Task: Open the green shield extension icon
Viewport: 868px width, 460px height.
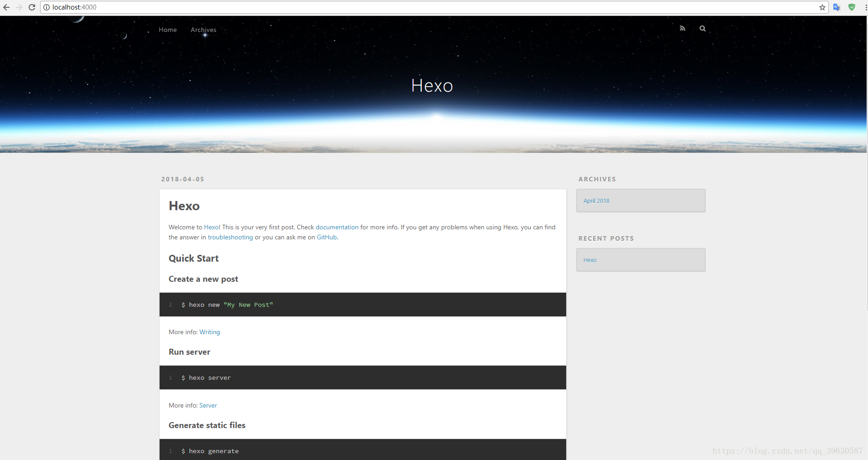Action: pos(852,7)
